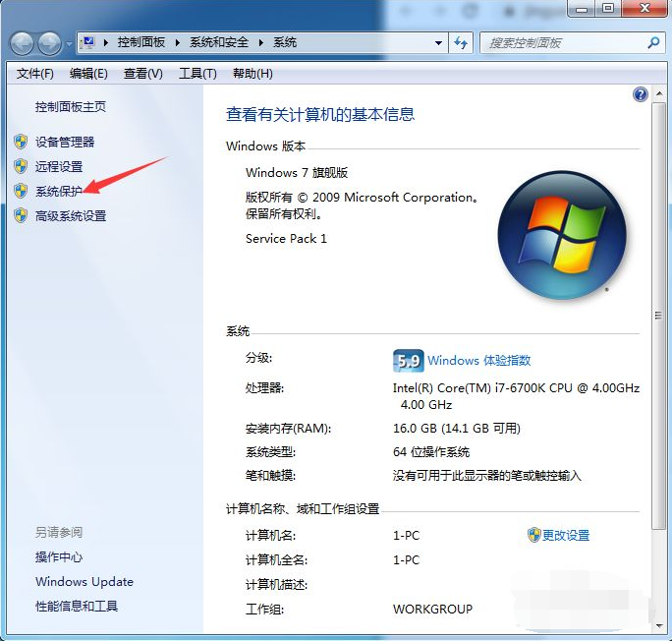Click the 5.9 experience score badge

(409, 361)
